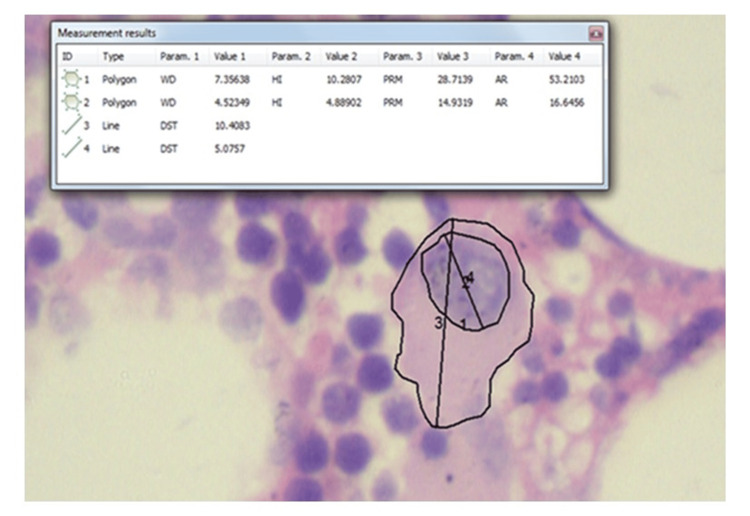Viewport: 750px width, 516px height.
Task: Select value 7.35638 in row 1
Action: (232, 79)
